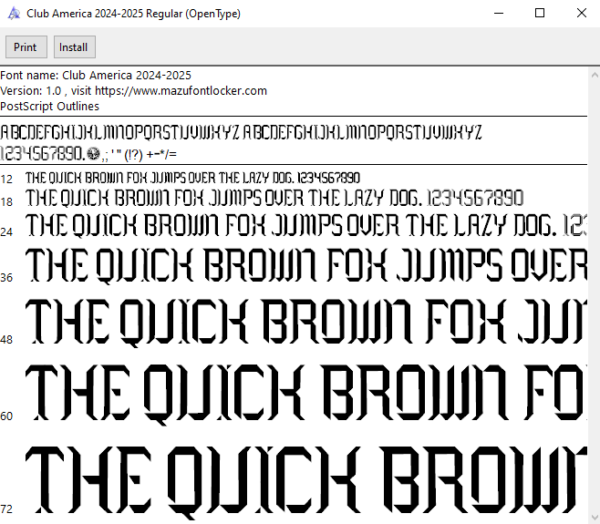The image size is (600, 524).
Task: Click the 60-point quick brown sample
Action: coord(306,394)
